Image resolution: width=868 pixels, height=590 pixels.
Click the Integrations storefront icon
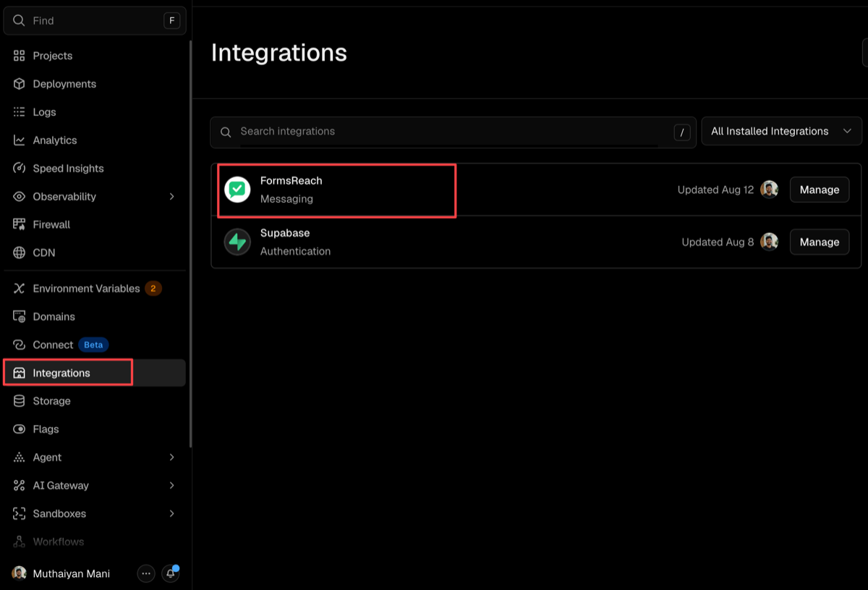coord(20,374)
